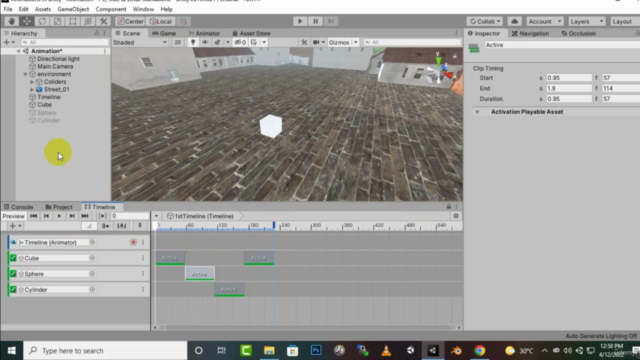Select the Rotate tool
640x360 pixels.
pos(42,21)
